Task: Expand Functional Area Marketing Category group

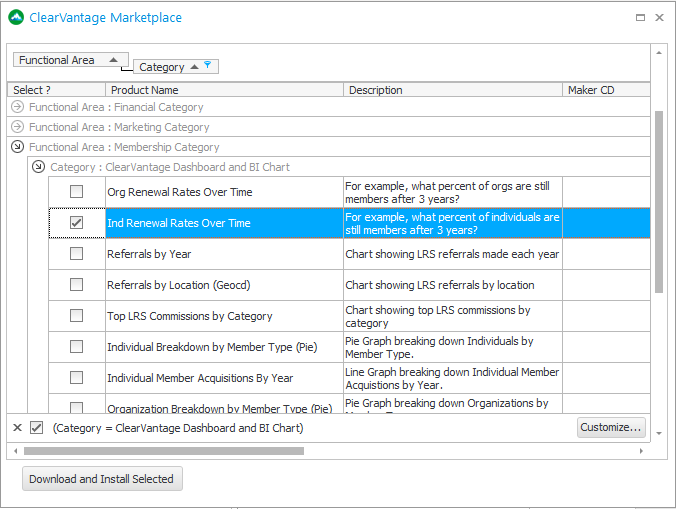Action: (17, 127)
